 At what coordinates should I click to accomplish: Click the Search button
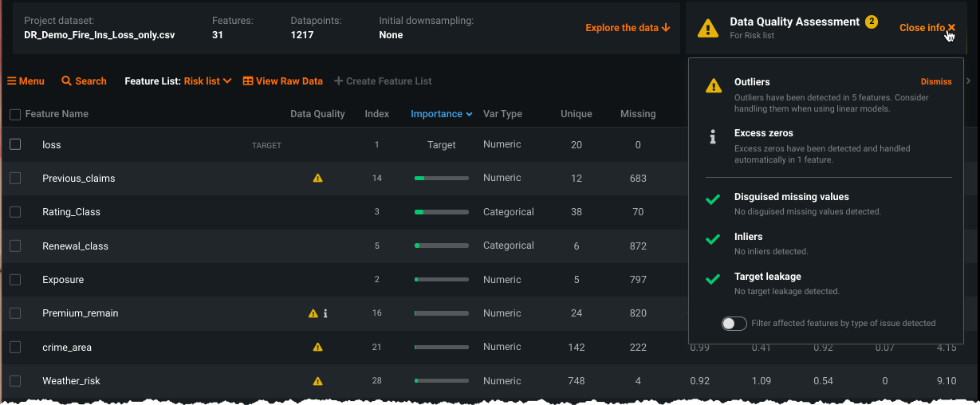tap(84, 81)
